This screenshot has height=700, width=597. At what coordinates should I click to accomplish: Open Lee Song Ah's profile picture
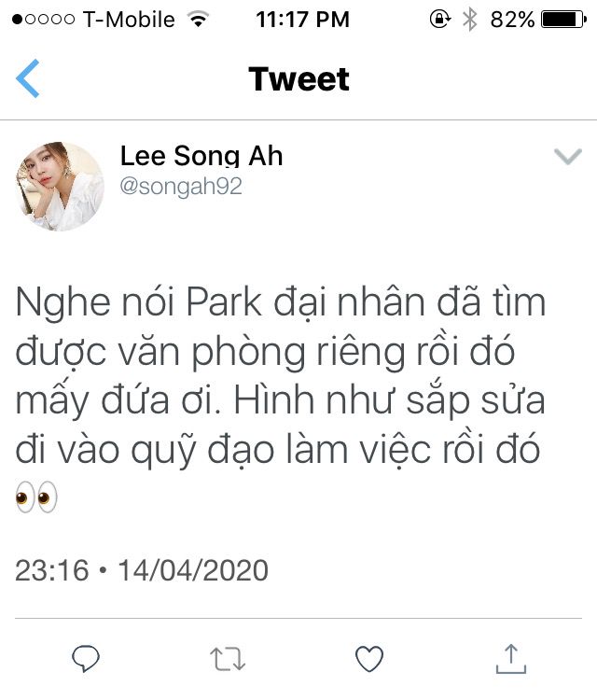60,186
